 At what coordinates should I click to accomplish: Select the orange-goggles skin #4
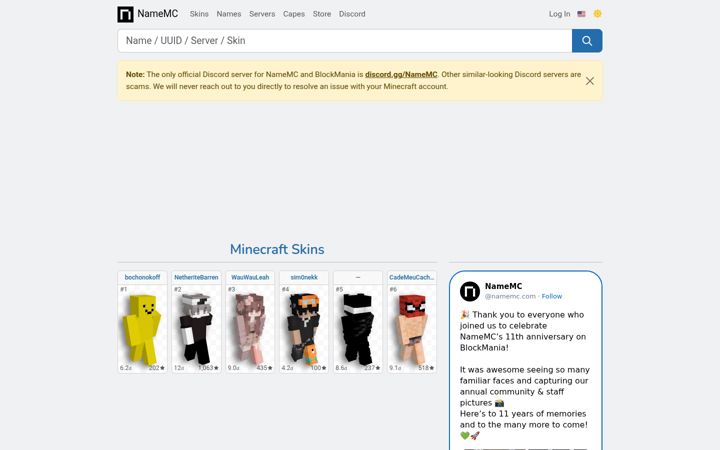[304, 328]
